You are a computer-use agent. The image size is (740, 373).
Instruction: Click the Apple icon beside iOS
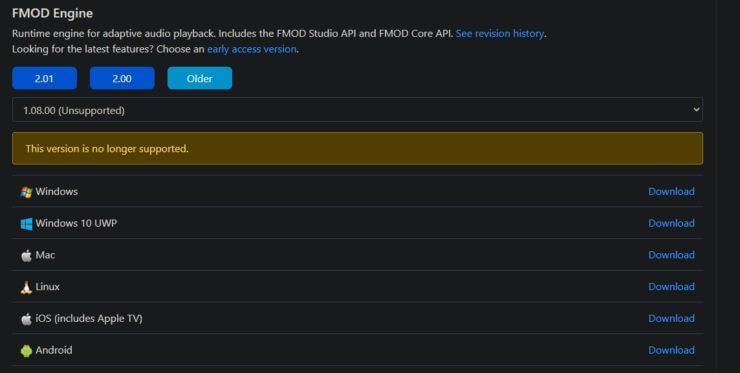point(26,319)
